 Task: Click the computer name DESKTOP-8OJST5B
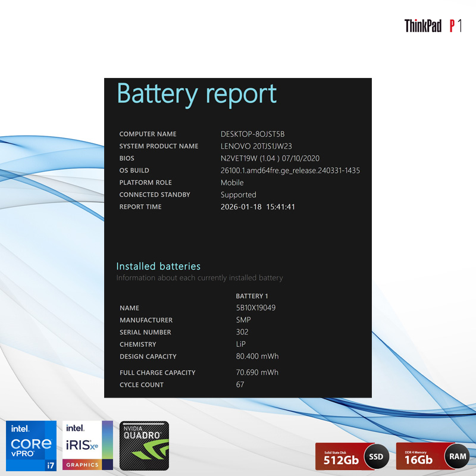[x=252, y=134]
